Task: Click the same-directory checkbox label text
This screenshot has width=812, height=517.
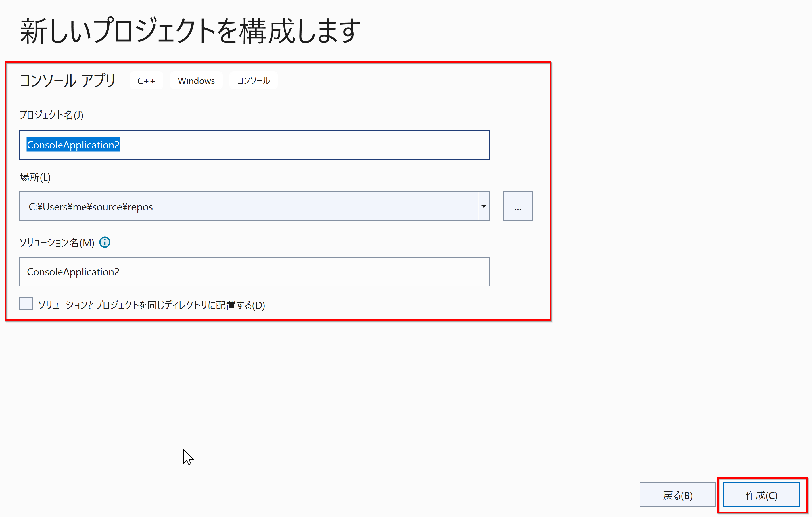Action: click(151, 305)
